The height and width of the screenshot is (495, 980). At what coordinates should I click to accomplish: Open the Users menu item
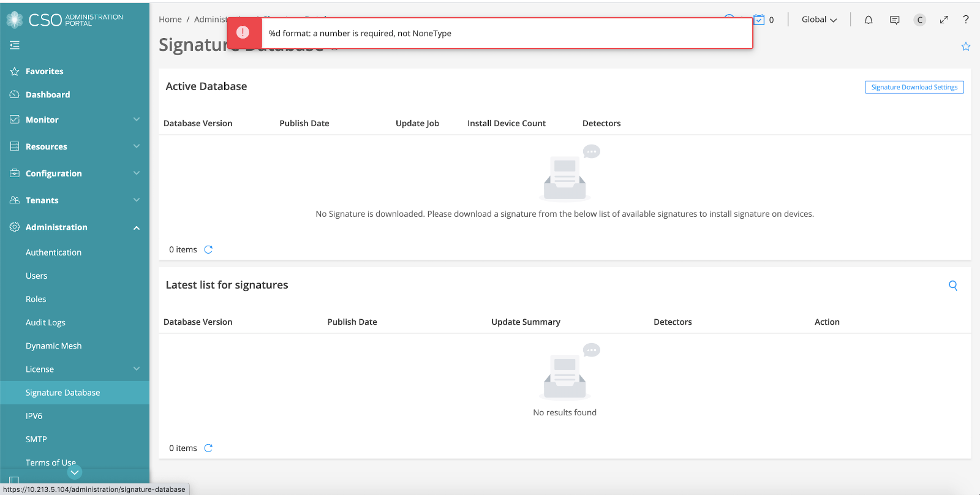coord(36,276)
